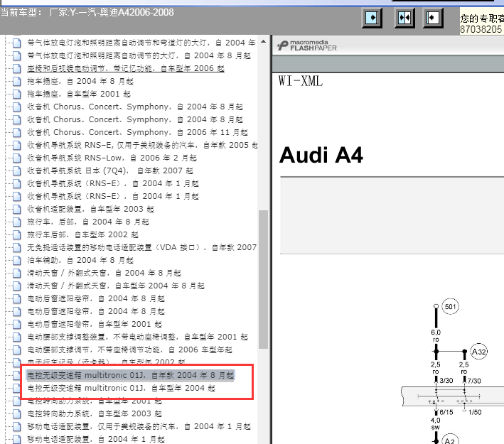The width and height of the screenshot is (504, 444).
Task: Click page icon of 旅行车后部 自车型年 2002 起
Action: click(x=17, y=234)
